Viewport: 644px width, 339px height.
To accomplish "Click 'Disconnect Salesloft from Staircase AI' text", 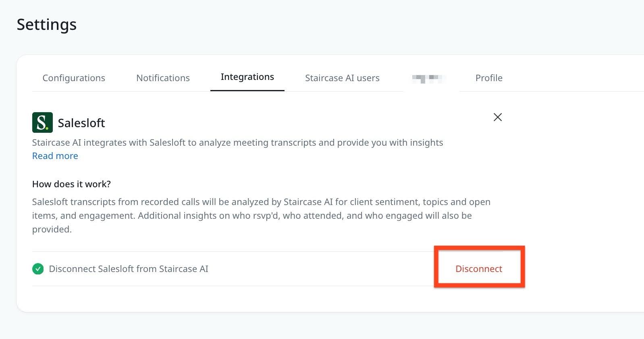I will (129, 269).
